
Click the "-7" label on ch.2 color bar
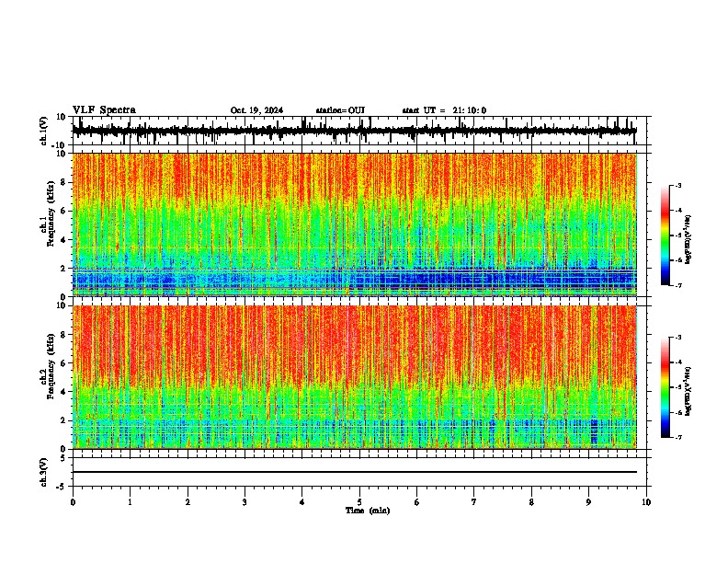point(677,437)
